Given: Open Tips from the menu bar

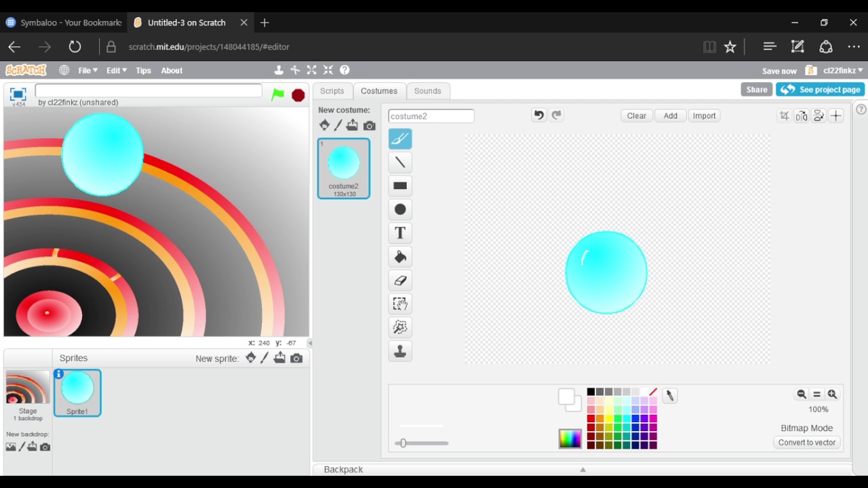Looking at the screenshot, I should (143, 70).
